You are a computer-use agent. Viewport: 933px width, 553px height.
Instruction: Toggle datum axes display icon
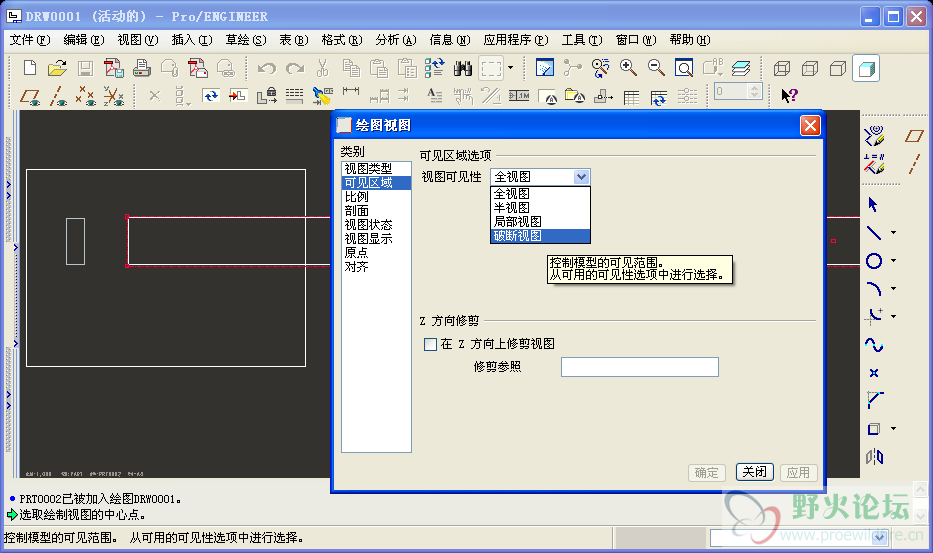(x=58, y=96)
